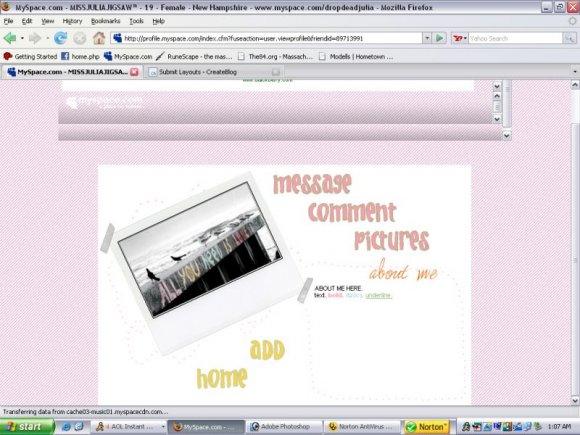
Task: Switch to Adobe Photoshop taskbar item
Action: (284, 426)
